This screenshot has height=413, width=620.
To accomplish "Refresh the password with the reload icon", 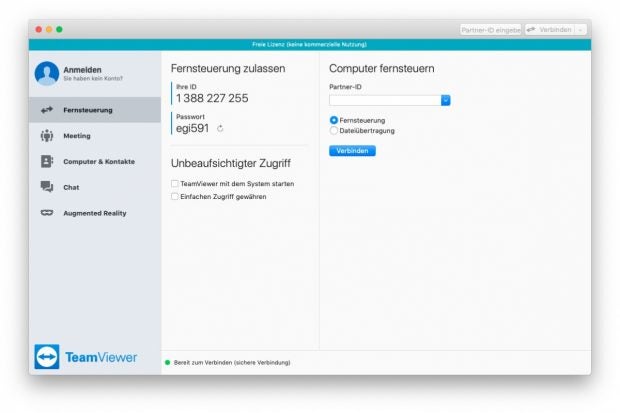I will (220, 129).
